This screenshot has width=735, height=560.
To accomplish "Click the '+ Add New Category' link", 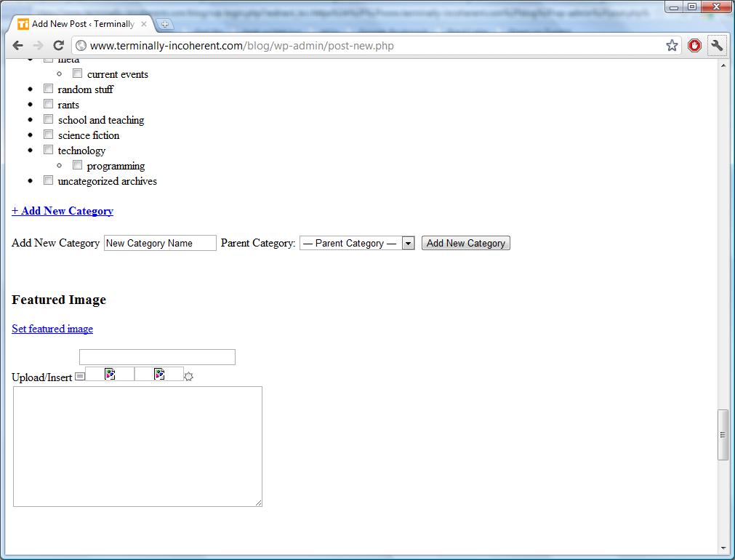I will click(63, 211).
